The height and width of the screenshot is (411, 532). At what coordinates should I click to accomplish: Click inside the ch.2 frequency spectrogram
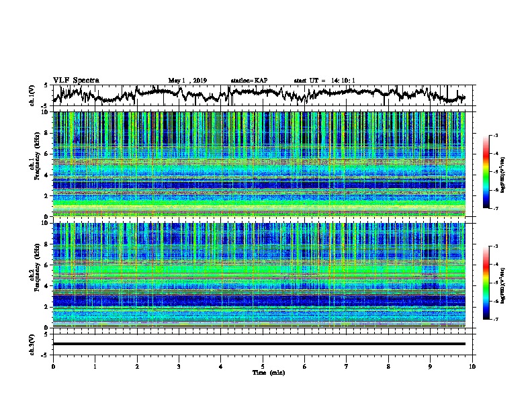click(259, 275)
